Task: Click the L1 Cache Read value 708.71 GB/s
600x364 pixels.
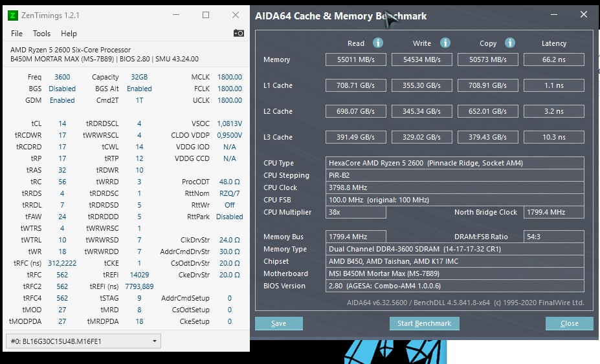Action: (x=356, y=85)
